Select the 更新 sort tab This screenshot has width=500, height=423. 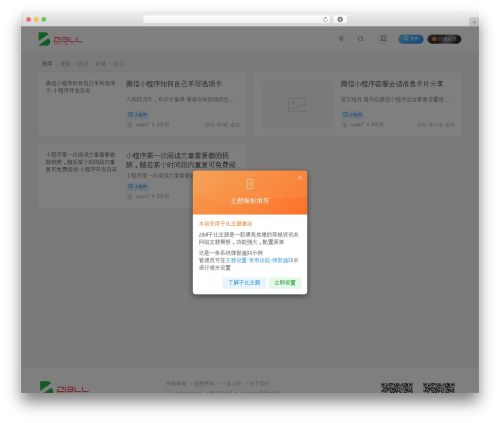65,64
